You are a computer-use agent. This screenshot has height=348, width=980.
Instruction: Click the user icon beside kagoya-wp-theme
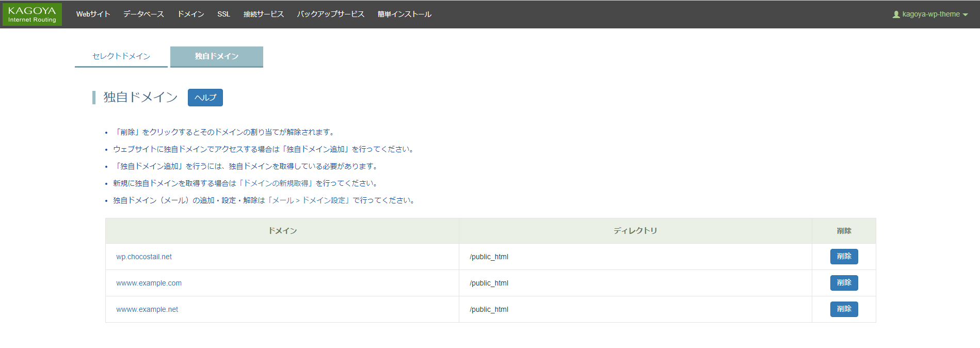[x=896, y=14]
